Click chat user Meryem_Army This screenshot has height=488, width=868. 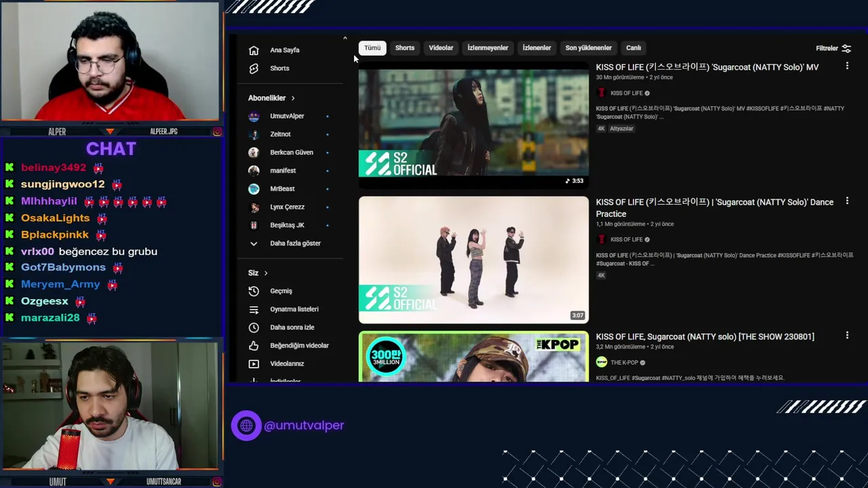[60, 285]
